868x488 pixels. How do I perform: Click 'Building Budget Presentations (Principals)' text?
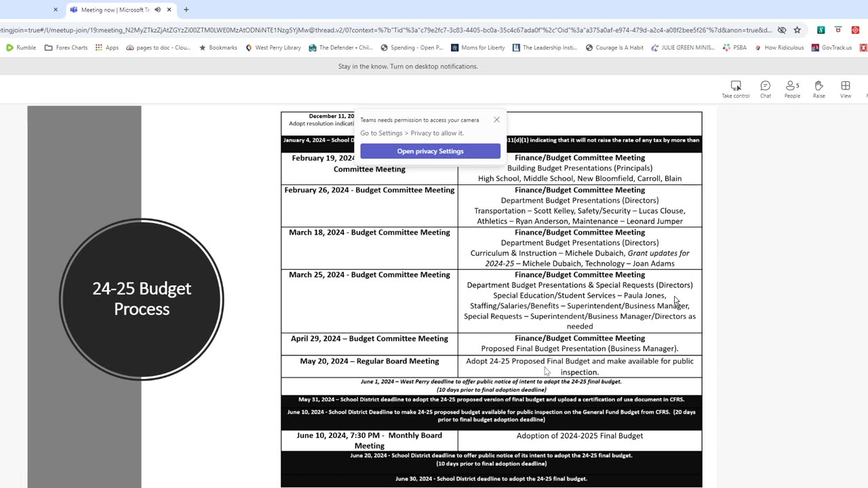580,168
